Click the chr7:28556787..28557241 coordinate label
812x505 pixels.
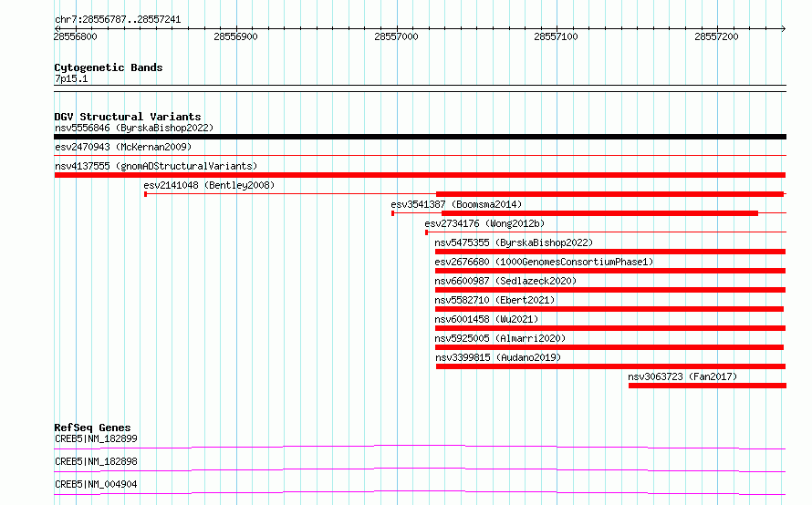click(x=118, y=20)
